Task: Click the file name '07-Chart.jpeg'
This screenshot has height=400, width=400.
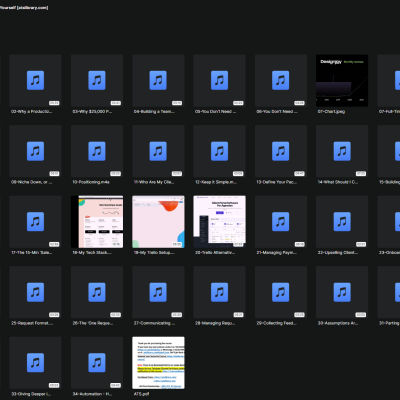Action: 331,112
